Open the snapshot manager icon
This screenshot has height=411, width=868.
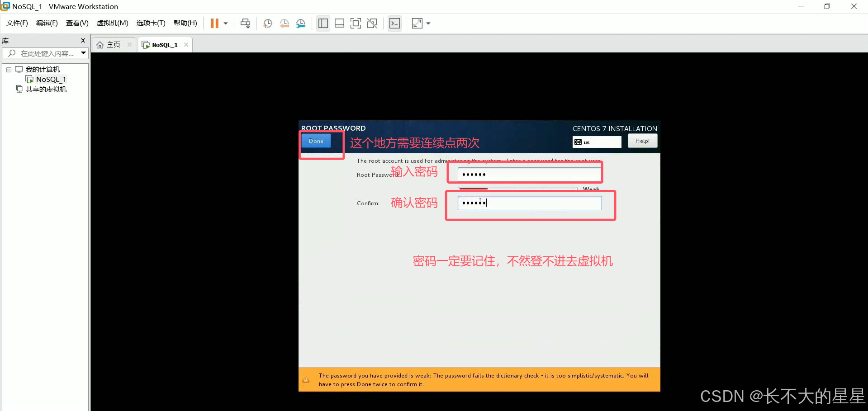click(x=301, y=24)
